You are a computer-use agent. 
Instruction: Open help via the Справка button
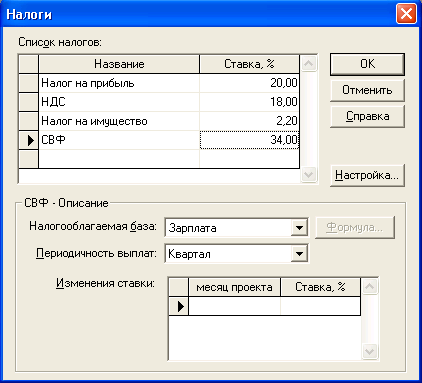click(x=367, y=116)
